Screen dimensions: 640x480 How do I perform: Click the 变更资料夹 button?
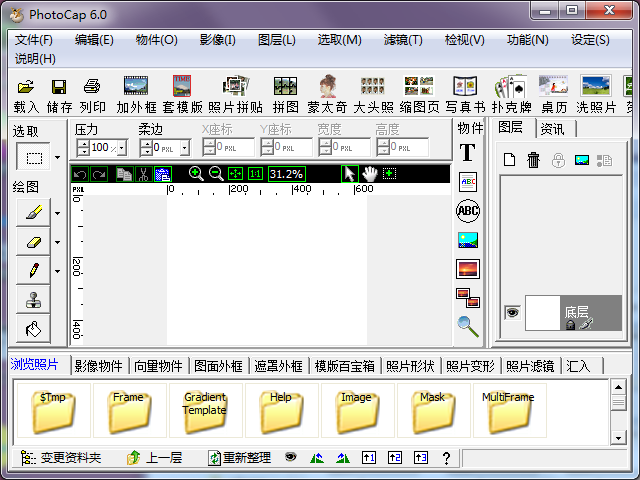click(x=60, y=458)
